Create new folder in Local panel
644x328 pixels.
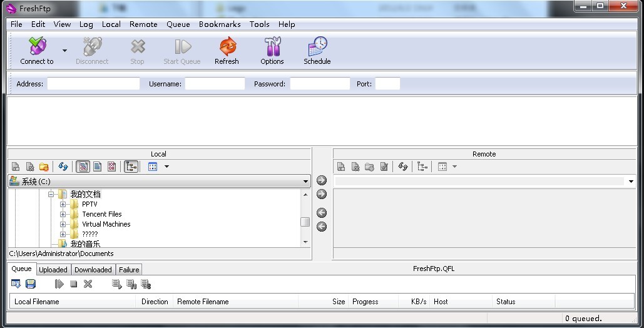pyautogui.click(x=44, y=167)
